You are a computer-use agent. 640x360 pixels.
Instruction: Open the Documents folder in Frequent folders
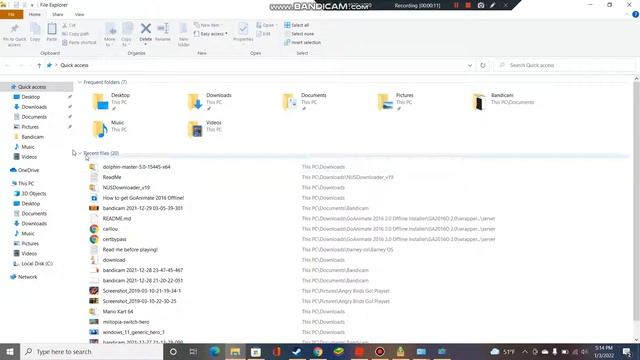304,102
